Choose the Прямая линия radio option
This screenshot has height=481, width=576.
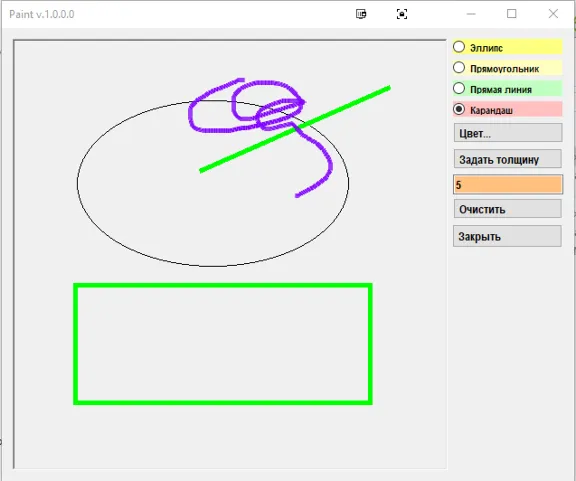point(507,89)
